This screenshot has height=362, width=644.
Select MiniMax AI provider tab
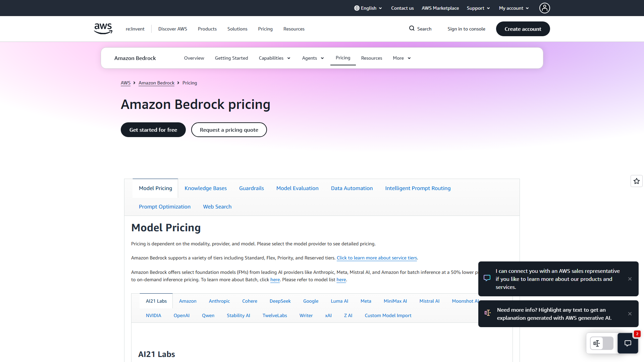tap(395, 301)
